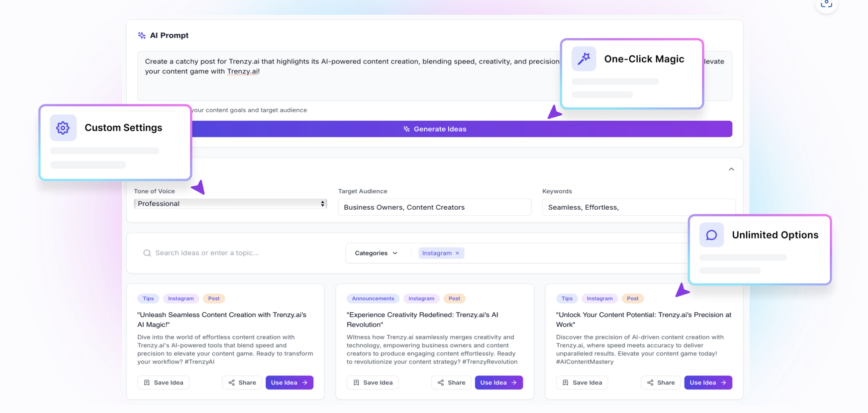Click the title "Unleash Seamless Content Creation"
This screenshot has height=413, width=868.
[x=222, y=320]
